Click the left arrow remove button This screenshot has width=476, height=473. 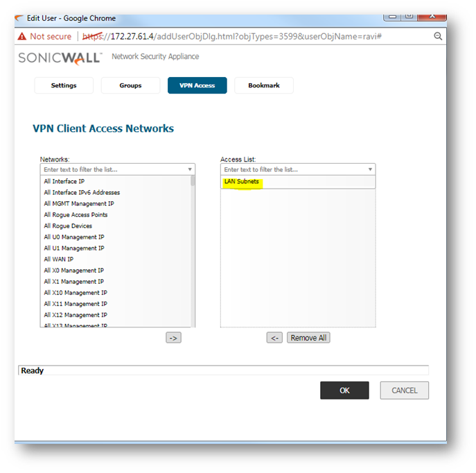click(x=275, y=338)
